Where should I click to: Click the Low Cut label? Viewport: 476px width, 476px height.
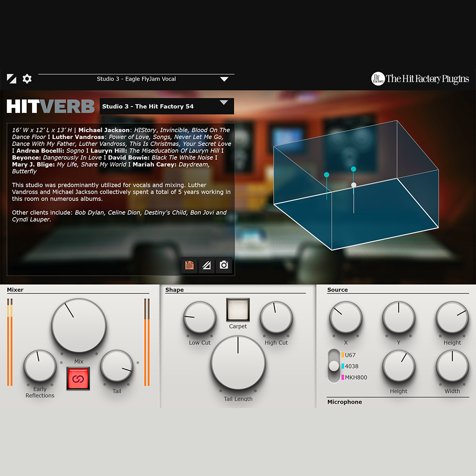coord(200,343)
